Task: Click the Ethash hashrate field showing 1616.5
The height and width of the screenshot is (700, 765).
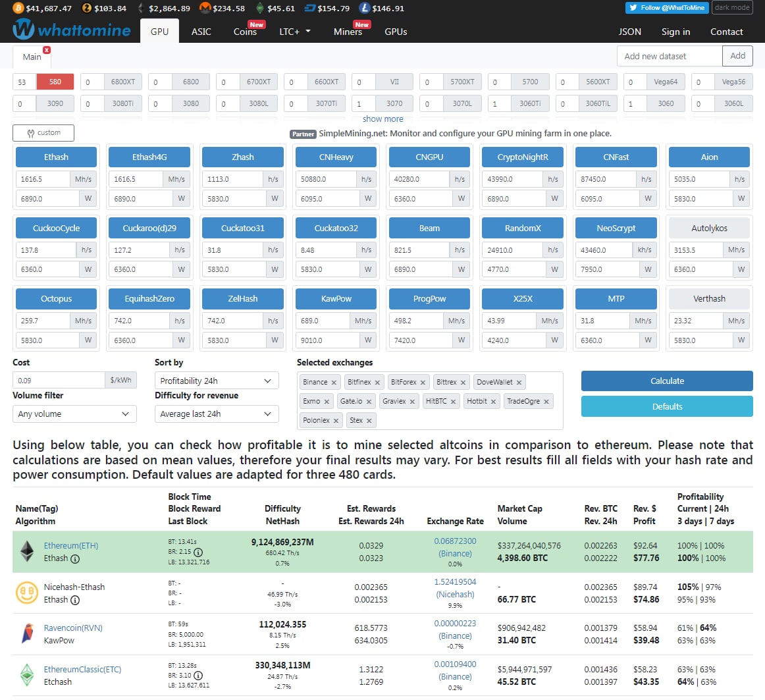Action: (x=43, y=179)
